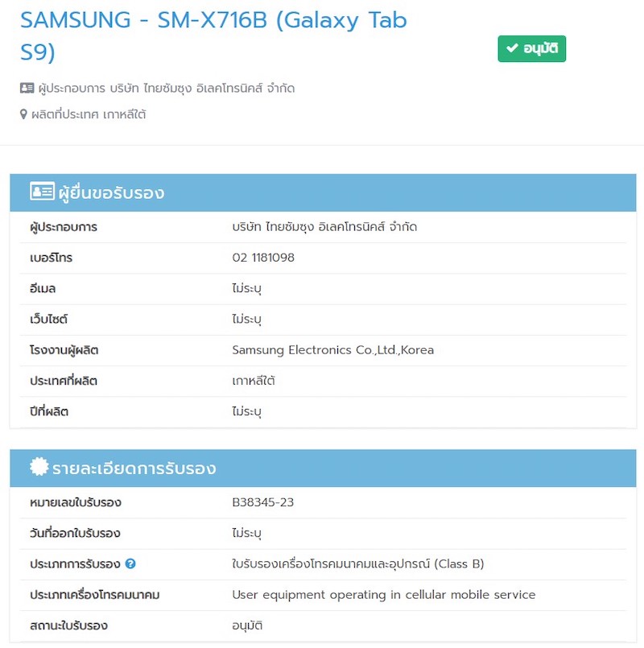Screen dimensions: 644x648
Task: Select the ผู้ยื่นขอรับรอง section header
Action: click(x=323, y=192)
